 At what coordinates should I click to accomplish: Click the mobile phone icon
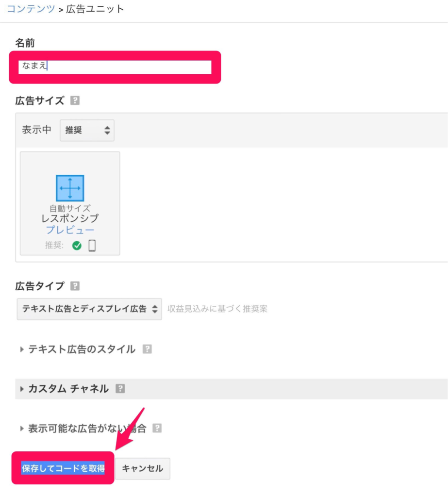point(92,246)
